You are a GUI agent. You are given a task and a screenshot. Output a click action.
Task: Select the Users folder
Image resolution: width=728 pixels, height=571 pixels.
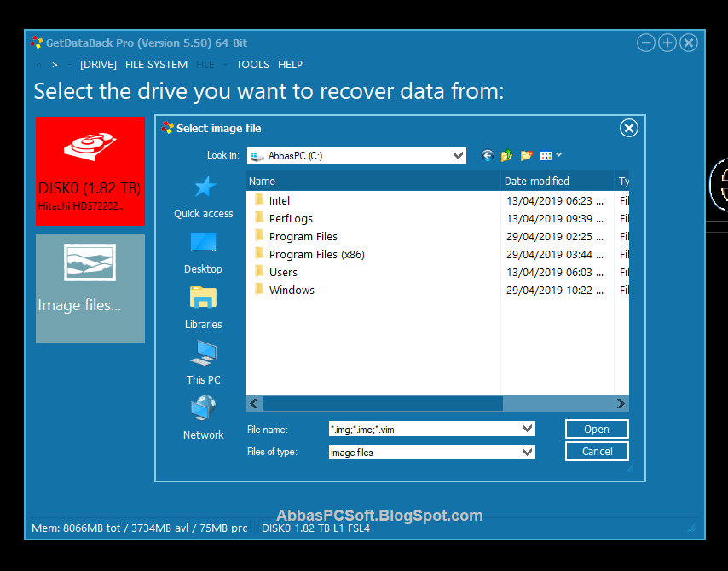276,272
